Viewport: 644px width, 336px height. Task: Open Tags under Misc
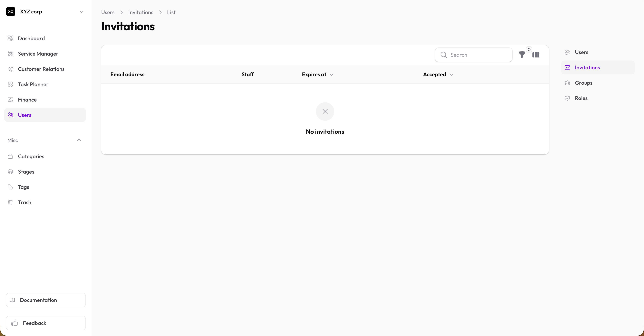click(45, 187)
